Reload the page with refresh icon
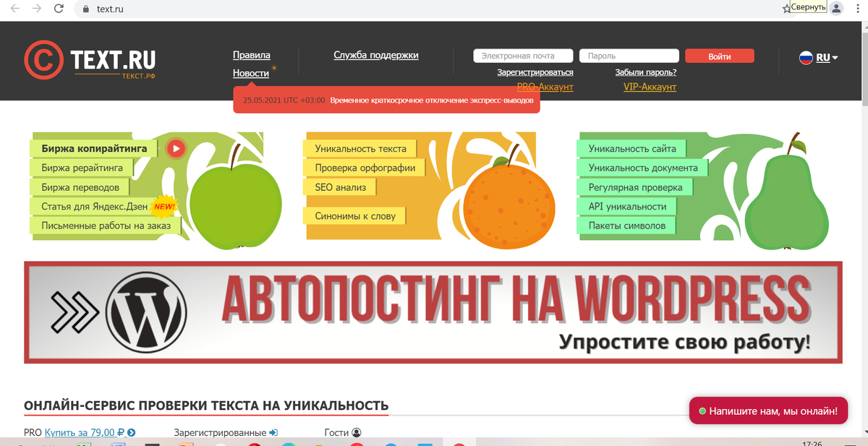 tap(59, 9)
